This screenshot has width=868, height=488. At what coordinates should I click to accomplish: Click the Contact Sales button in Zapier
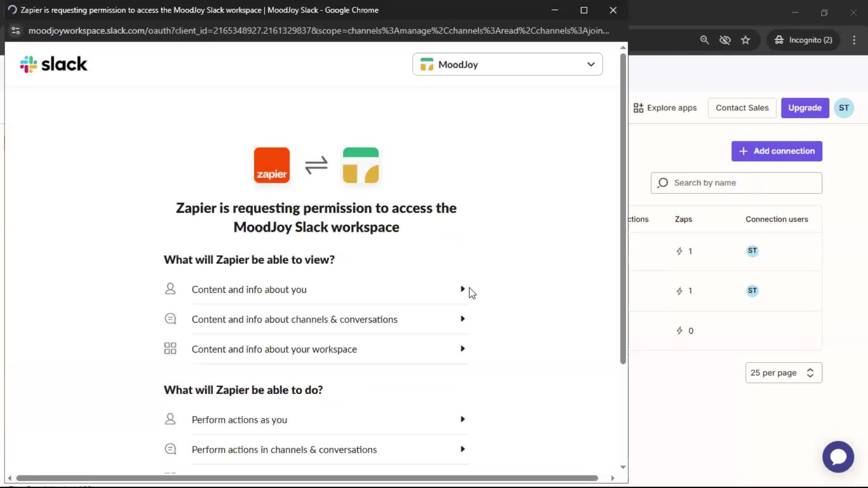(x=742, y=108)
